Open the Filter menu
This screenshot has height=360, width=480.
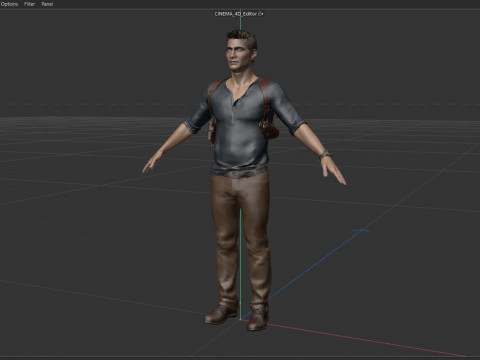point(29,4)
